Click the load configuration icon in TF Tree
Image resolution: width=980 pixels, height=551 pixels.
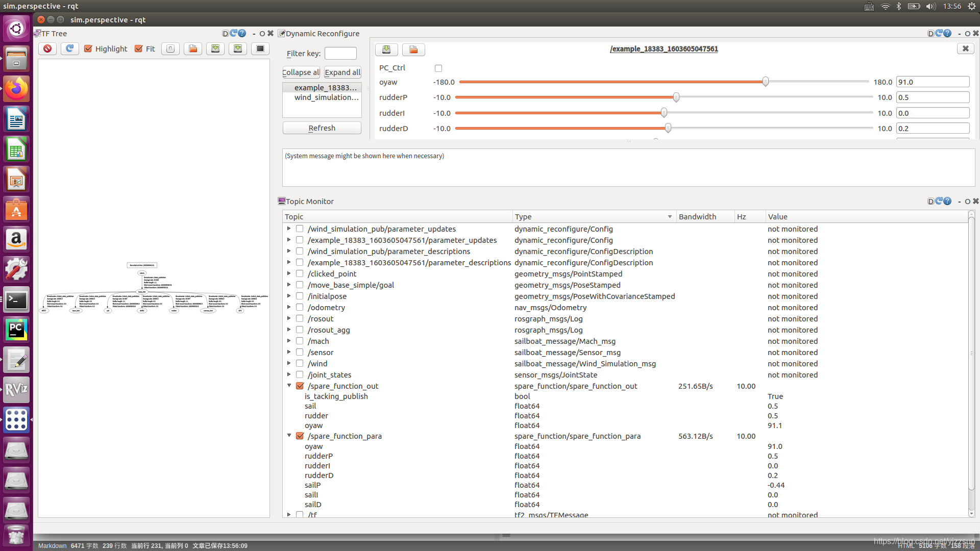point(193,48)
